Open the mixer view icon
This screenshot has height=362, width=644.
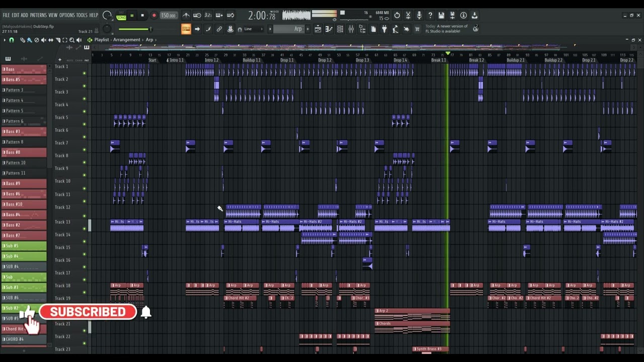coord(351,29)
